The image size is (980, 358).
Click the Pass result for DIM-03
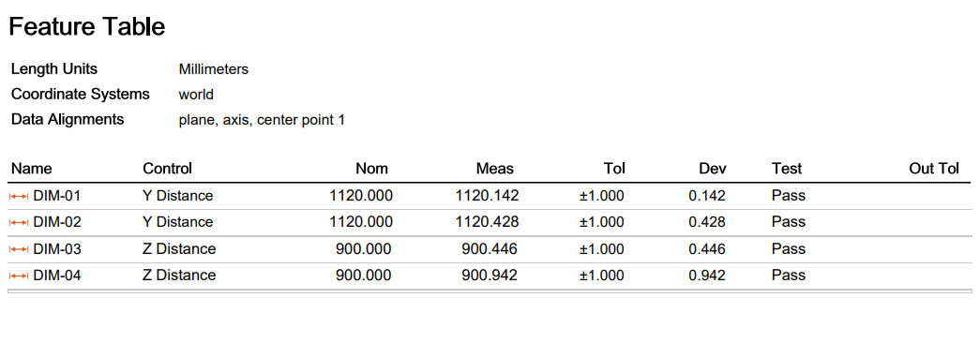coord(789,249)
